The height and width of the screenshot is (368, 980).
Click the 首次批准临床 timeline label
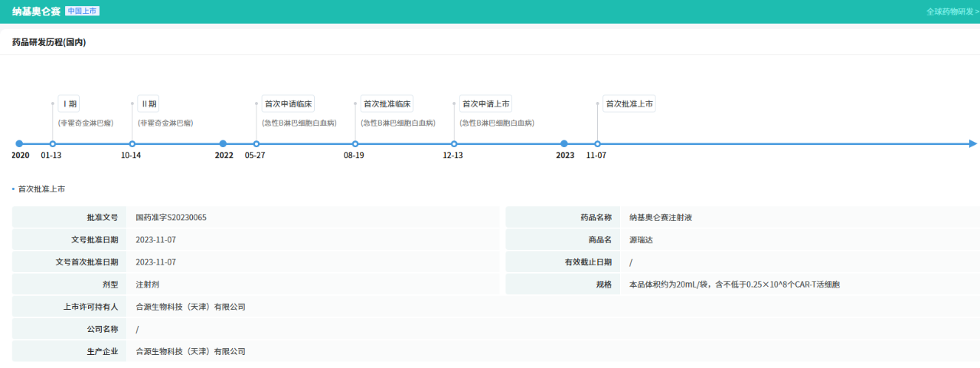(x=387, y=104)
